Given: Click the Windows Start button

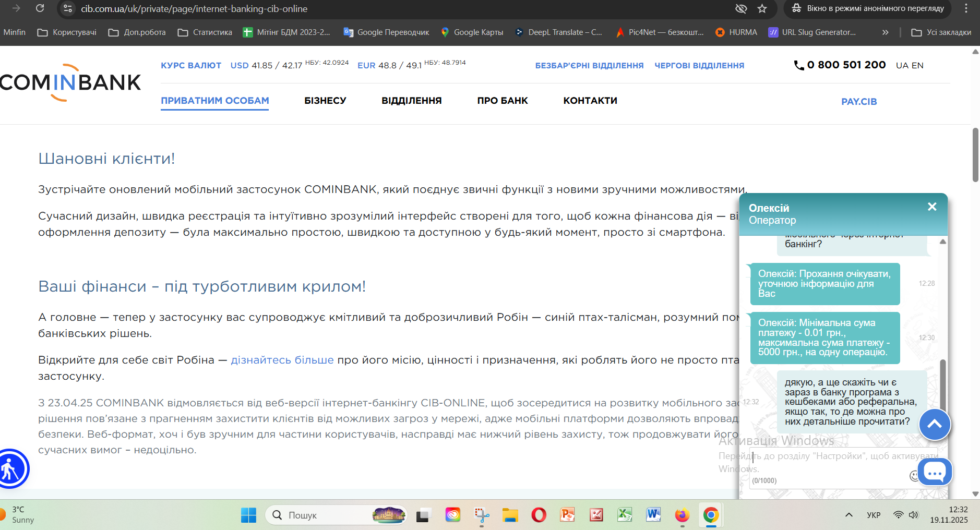Looking at the screenshot, I should coord(248,515).
